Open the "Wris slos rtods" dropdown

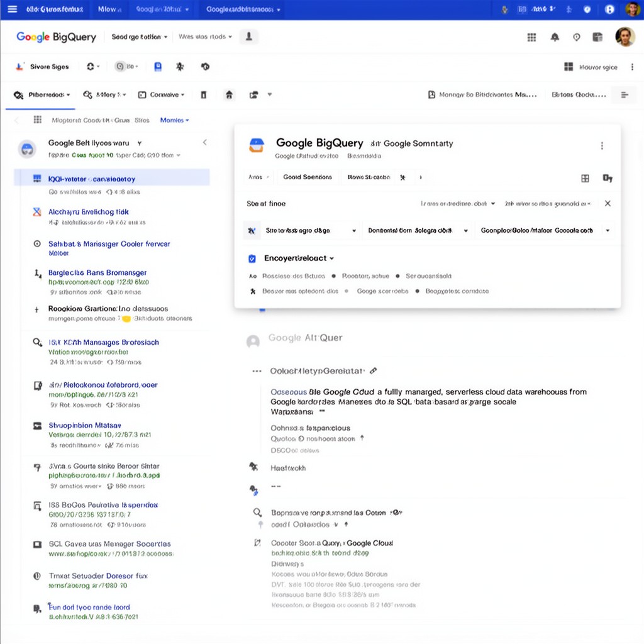[x=205, y=36]
